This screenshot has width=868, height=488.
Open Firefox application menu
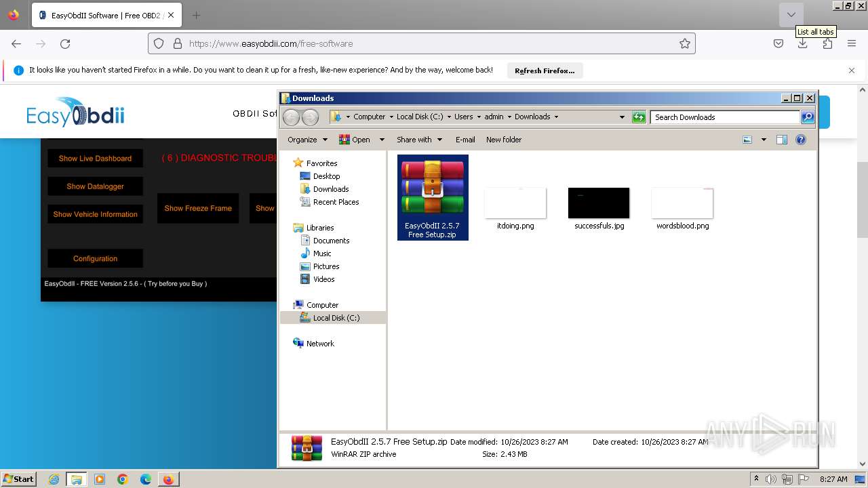click(852, 43)
